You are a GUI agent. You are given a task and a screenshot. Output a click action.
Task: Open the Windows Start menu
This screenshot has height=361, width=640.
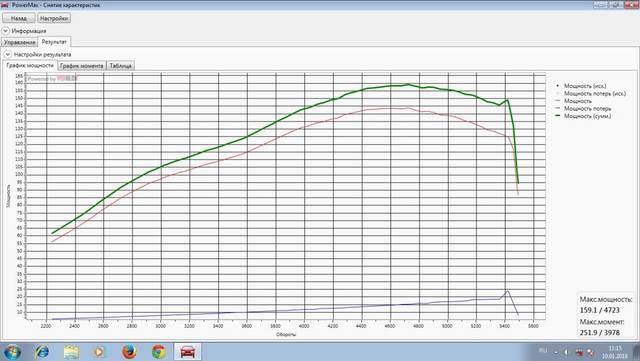tap(12, 352)
